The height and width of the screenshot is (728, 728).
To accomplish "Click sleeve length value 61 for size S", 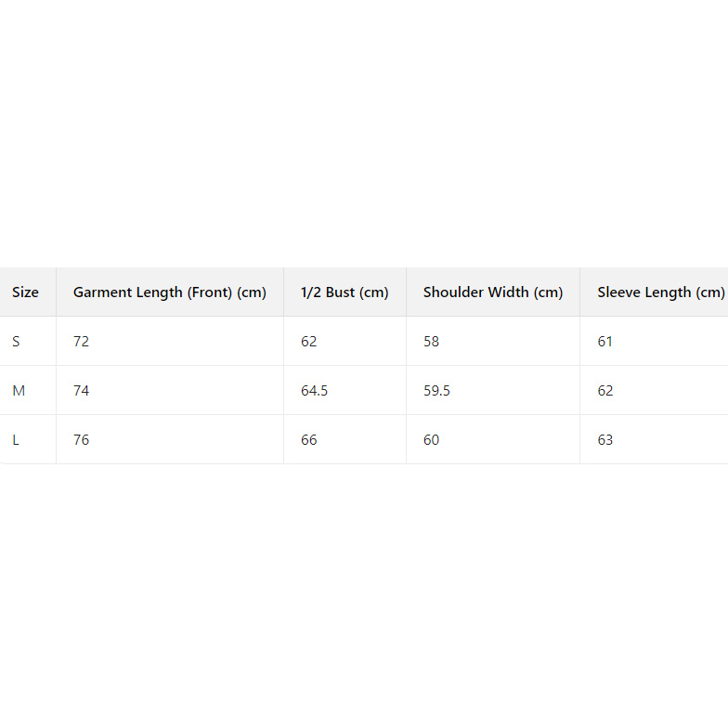I will (605, 342).
